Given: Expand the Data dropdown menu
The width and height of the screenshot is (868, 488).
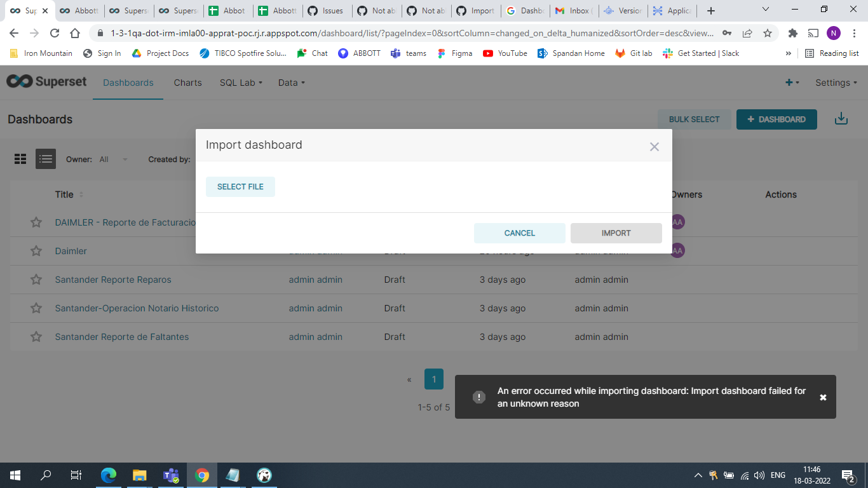Looking at the screenshot, I should click(292, 83).
